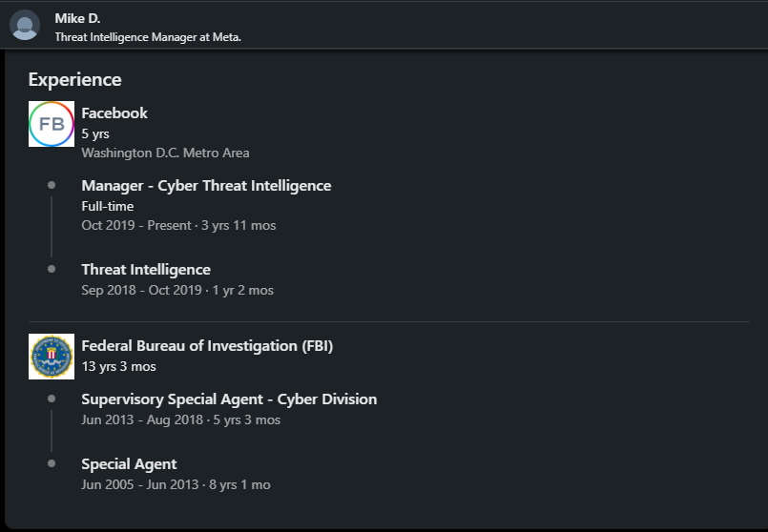
Task: Select the Manager - Cyber Threat Intelligence title
Action: tap(206, 186)
